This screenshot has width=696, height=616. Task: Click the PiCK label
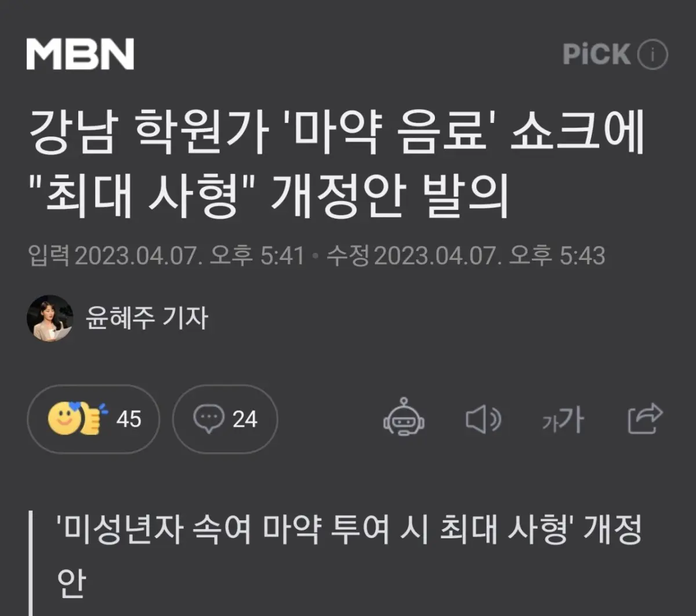[x=596, y=55]
